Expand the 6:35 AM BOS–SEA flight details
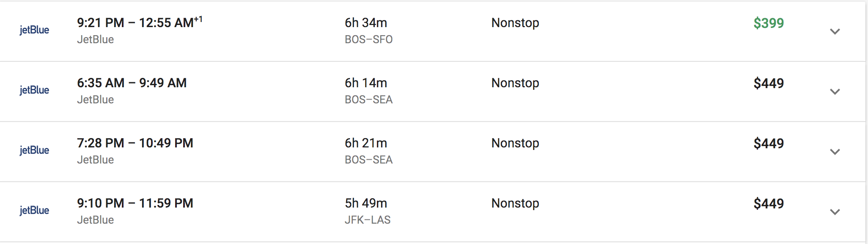The image size is (868, 244). 835,91
